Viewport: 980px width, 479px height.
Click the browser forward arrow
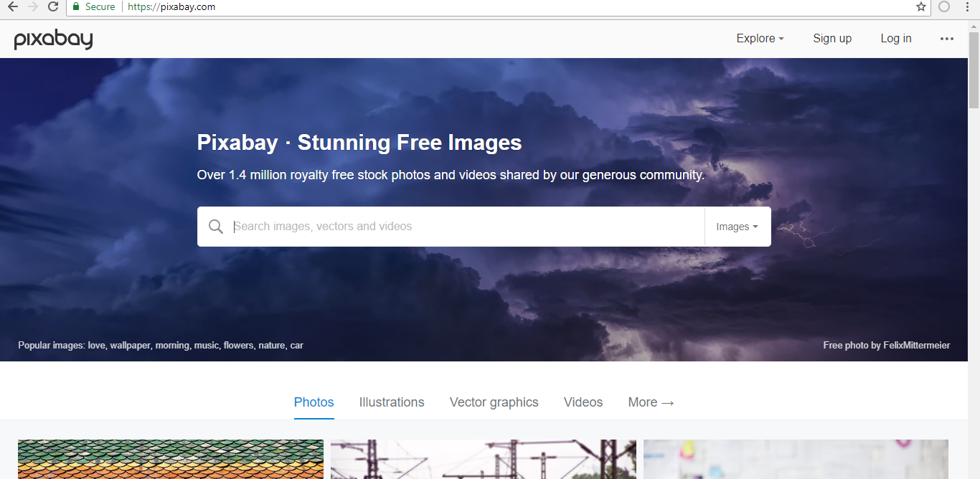32,6
